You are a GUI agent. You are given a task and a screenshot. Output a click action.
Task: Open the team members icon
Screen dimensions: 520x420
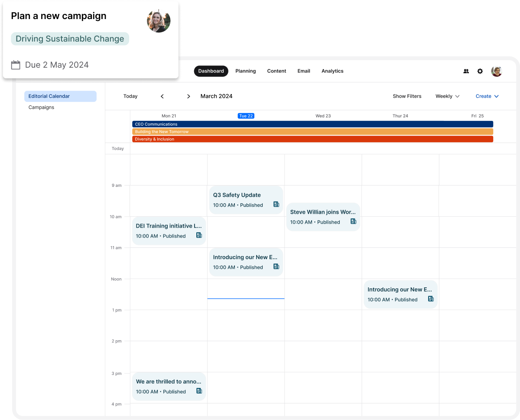466,71
